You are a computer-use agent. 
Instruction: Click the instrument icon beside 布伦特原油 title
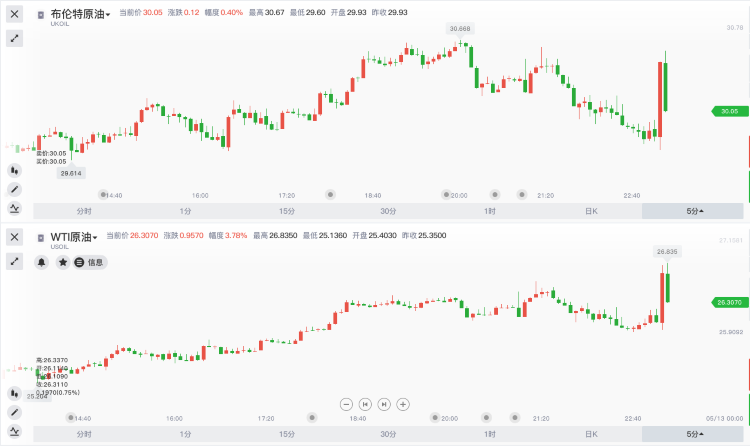(41, 15)
